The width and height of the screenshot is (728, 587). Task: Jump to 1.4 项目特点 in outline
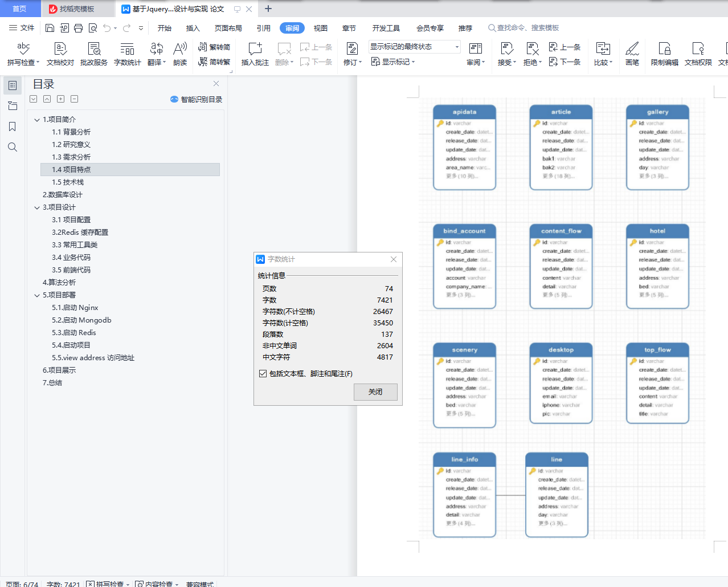[x=130, y=170]
